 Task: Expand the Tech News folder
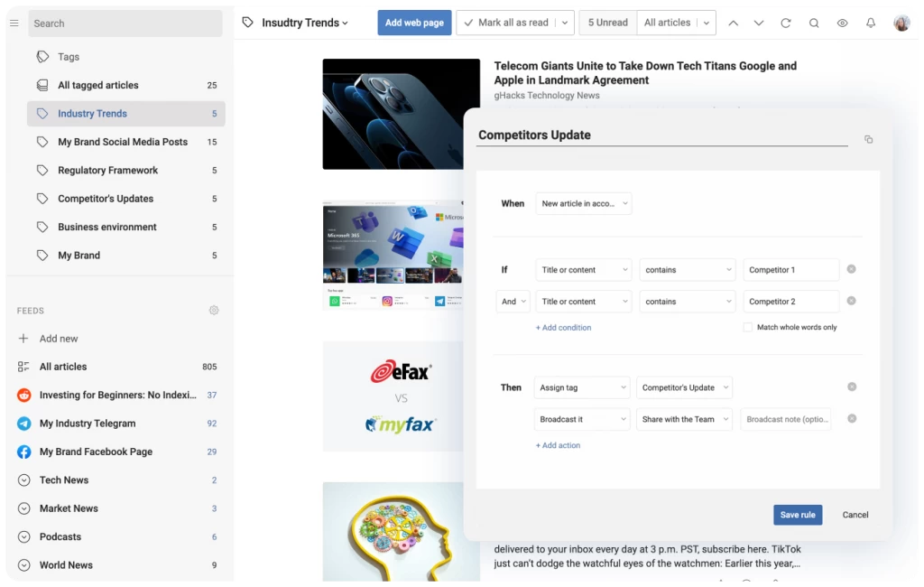(x=24, y=480)
